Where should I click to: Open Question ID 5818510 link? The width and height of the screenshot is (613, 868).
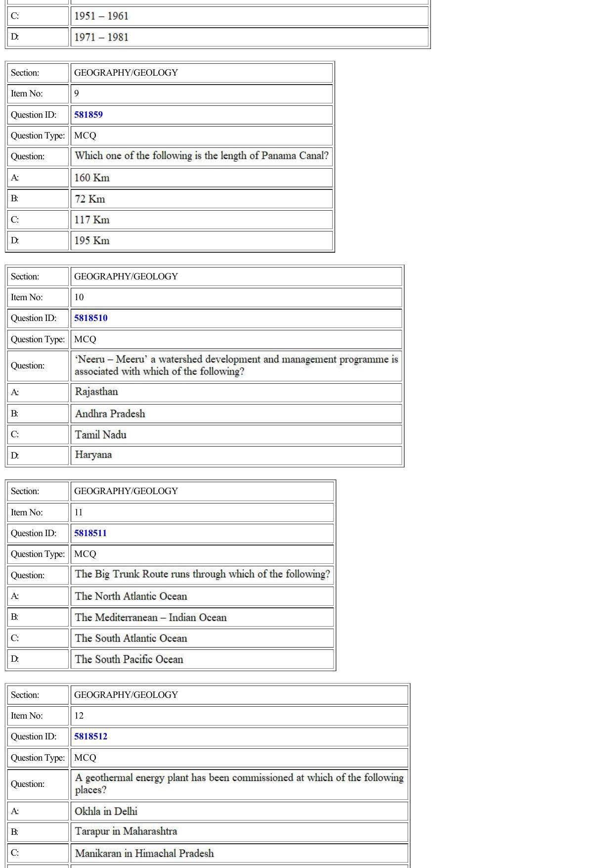91,318
